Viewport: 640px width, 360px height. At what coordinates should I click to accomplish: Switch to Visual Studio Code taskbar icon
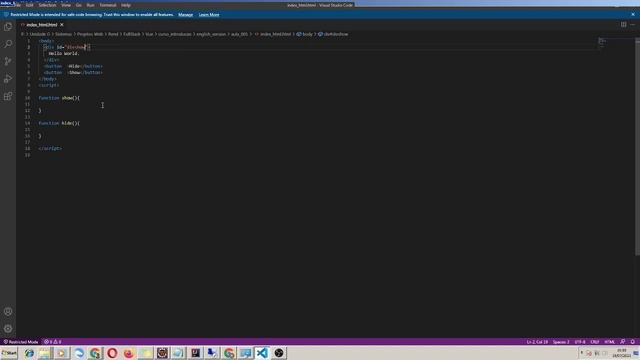[262, 353]
